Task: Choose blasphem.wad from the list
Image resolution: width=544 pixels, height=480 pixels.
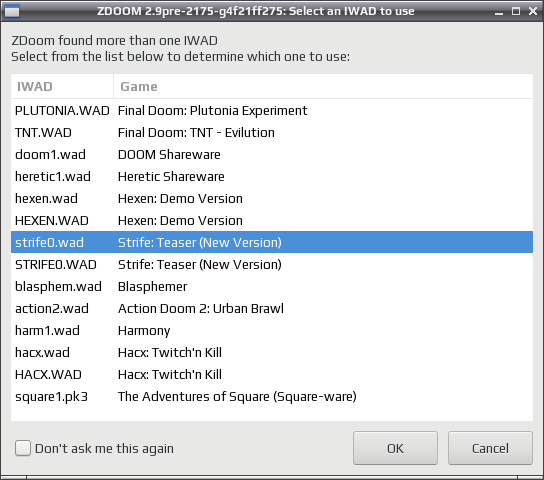Action: coord(272,286)
